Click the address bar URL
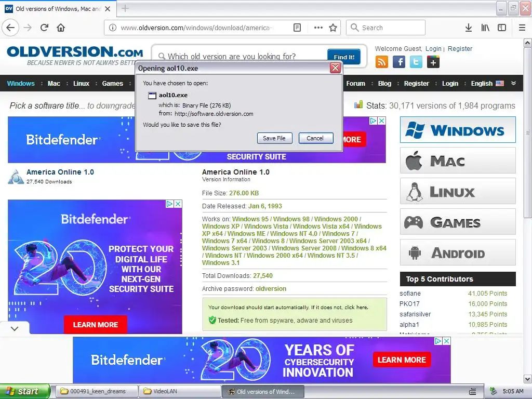 [x=197, y=28]
